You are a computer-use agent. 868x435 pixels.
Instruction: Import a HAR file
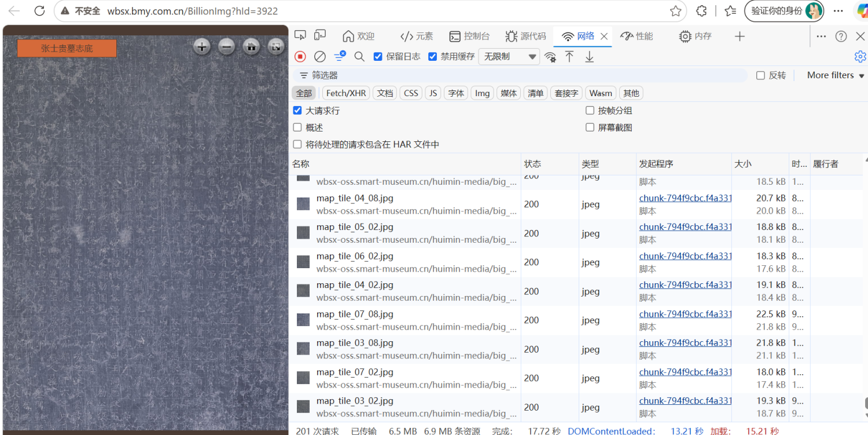pyautogui.click(x=569, y=57)
